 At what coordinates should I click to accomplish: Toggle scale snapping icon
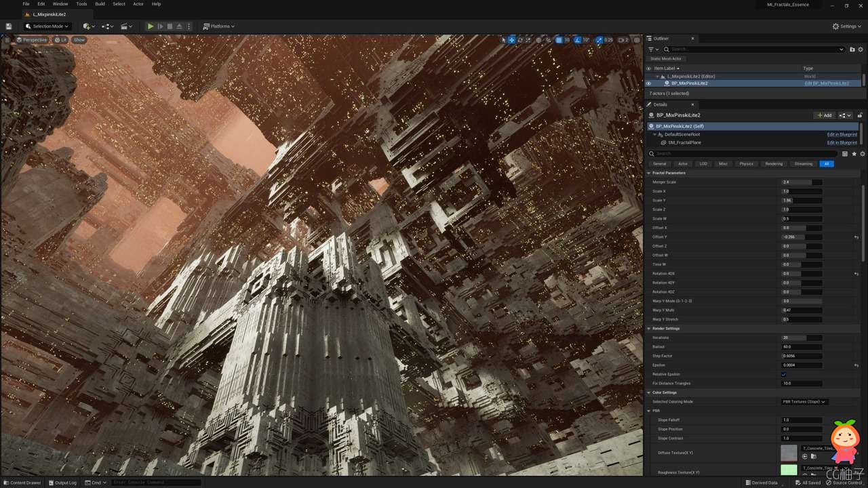click(x=599, y=40)
